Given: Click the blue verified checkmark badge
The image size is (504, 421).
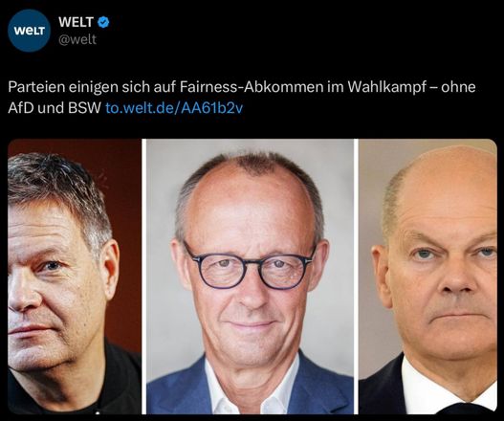Looking at the screenshot, I should click(x=103, y=22).
